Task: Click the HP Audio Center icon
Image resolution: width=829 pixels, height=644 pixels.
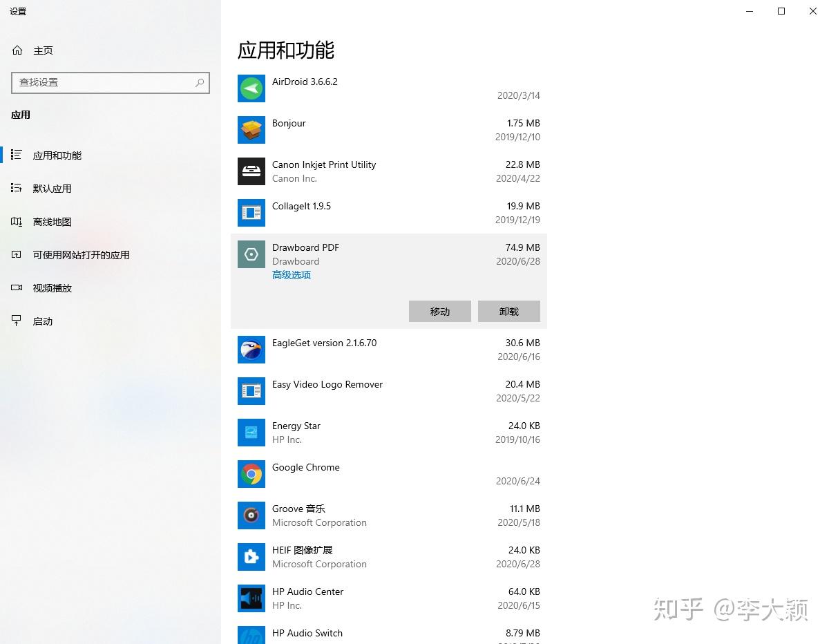Action: pyautogui.click(x=251, y=598)
